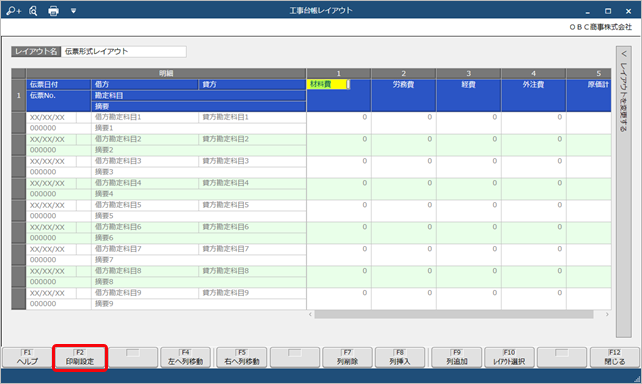
Task: Open F2 印刷設定
Action: 80,357
